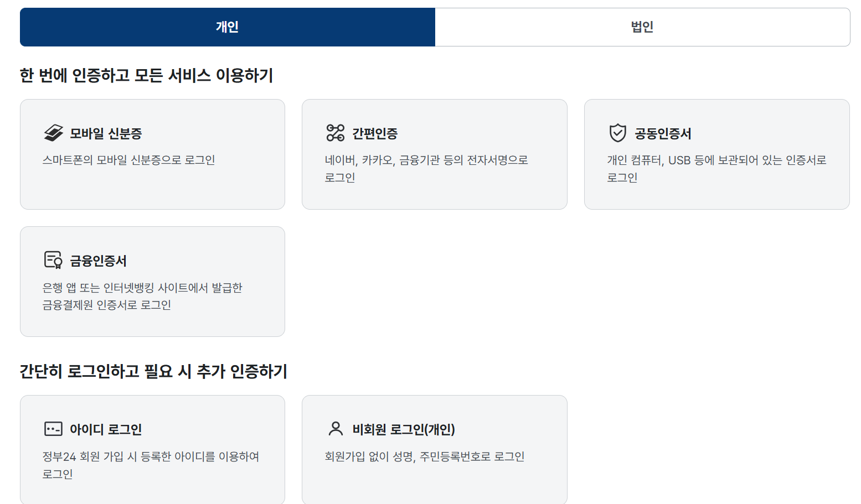
Task: Click the 모바일 신분증 layered card icon
Action: point(54,133)
